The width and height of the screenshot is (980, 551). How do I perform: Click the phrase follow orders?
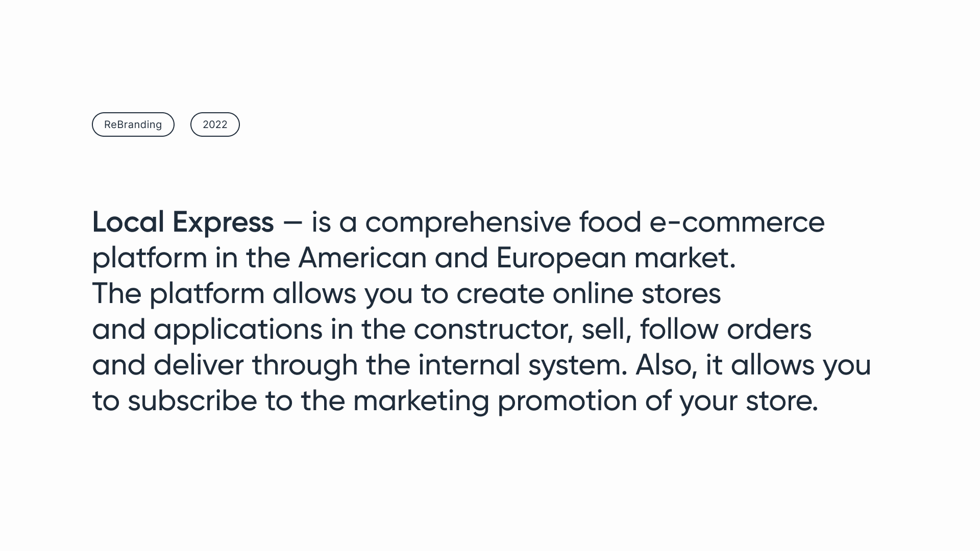point(725,329)
